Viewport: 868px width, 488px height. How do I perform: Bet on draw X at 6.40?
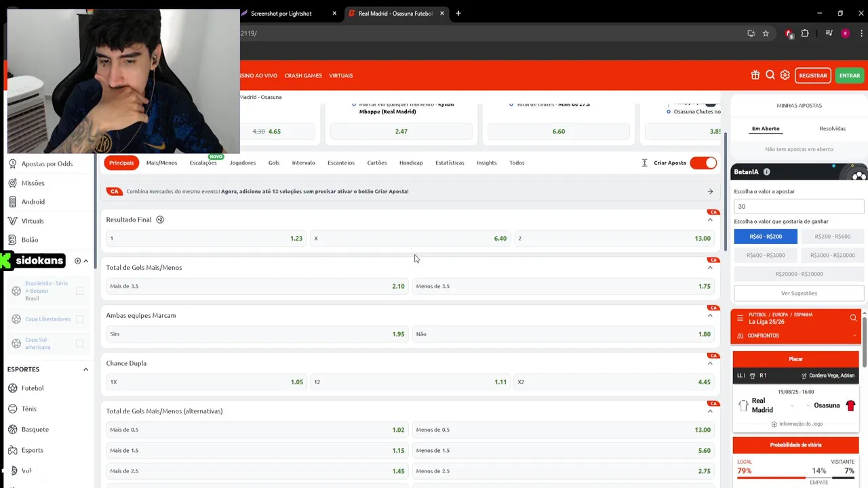[410, 239]
